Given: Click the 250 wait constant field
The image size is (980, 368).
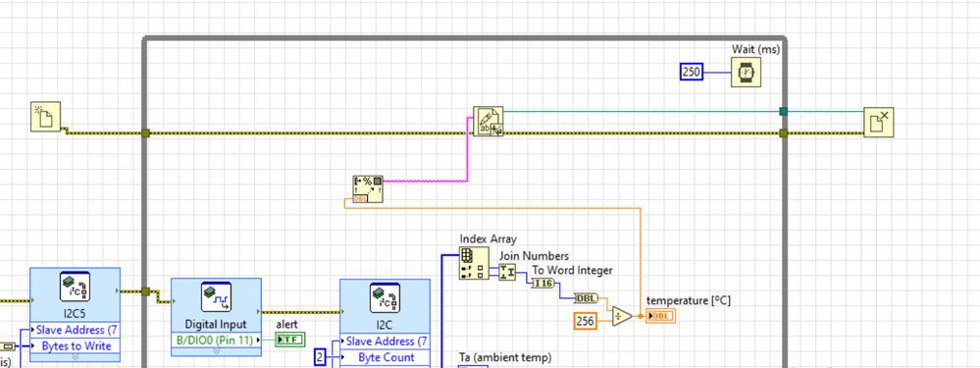Looking at the screenshot, I should (x=692, y=72).
